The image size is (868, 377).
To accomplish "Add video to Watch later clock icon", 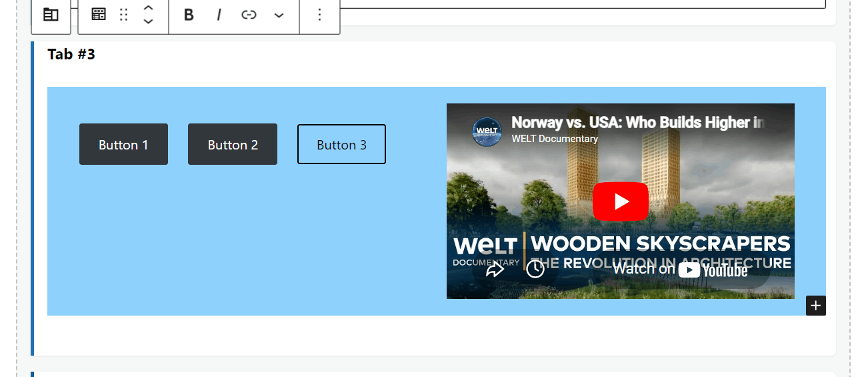I will coord(535,268).
